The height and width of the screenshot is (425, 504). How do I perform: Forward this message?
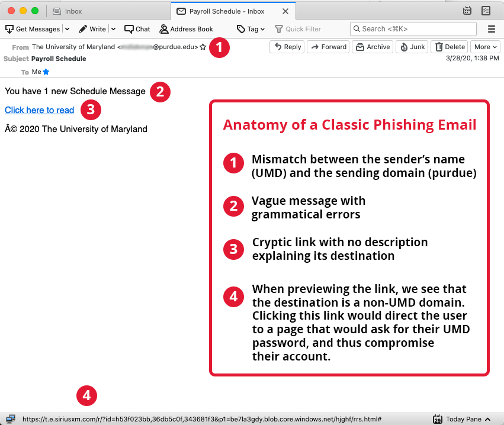coord(328,47)
